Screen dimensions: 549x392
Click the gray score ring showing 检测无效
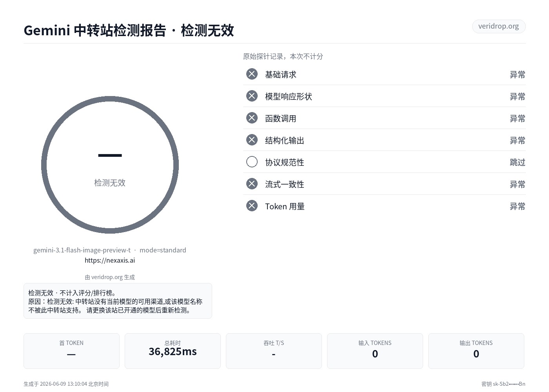pyautogui.click(x=110, y=165)
